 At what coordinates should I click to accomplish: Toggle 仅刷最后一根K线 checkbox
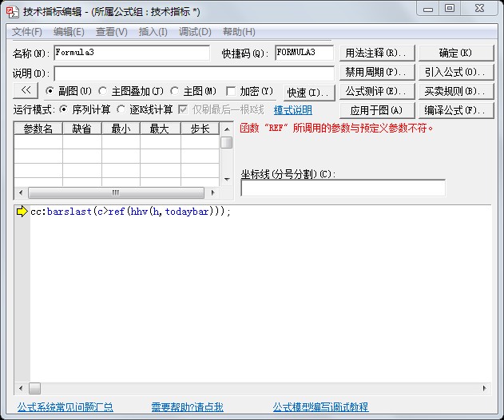pos(183,109)
